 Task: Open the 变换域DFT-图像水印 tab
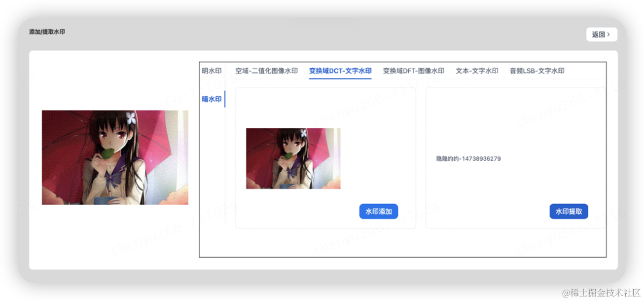(414, 71)
